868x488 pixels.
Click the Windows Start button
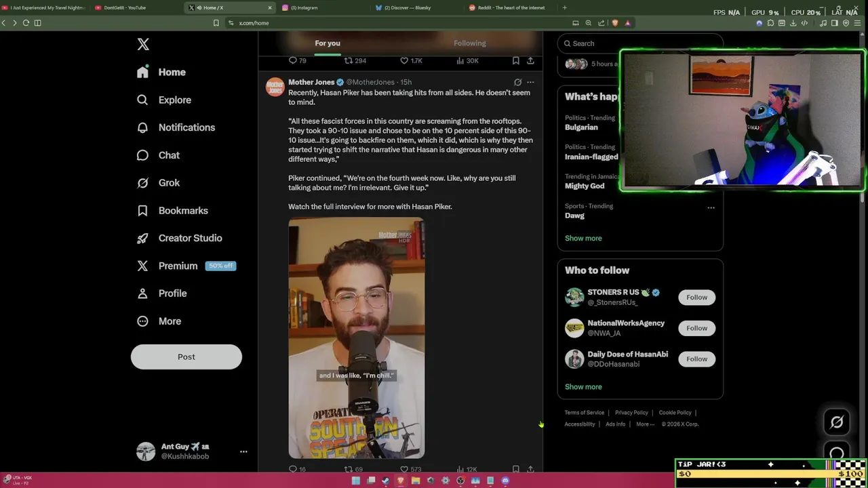(356, 481)
